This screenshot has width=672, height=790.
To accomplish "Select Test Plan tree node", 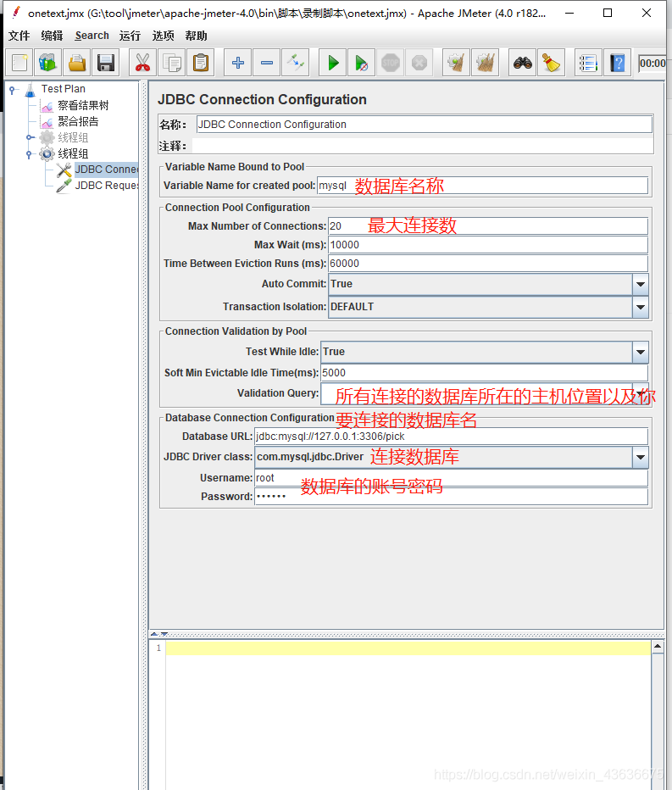I will point(63,89).
